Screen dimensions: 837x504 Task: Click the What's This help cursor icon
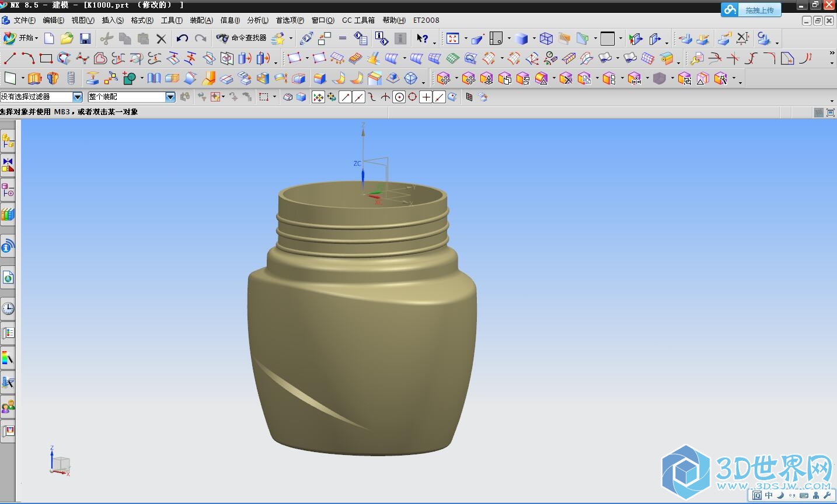pyautogui.click(x=422, y=38)
